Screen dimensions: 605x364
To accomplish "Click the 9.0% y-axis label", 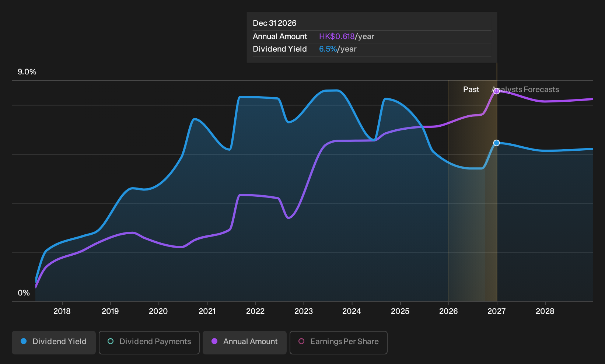I will coord(27,72).
